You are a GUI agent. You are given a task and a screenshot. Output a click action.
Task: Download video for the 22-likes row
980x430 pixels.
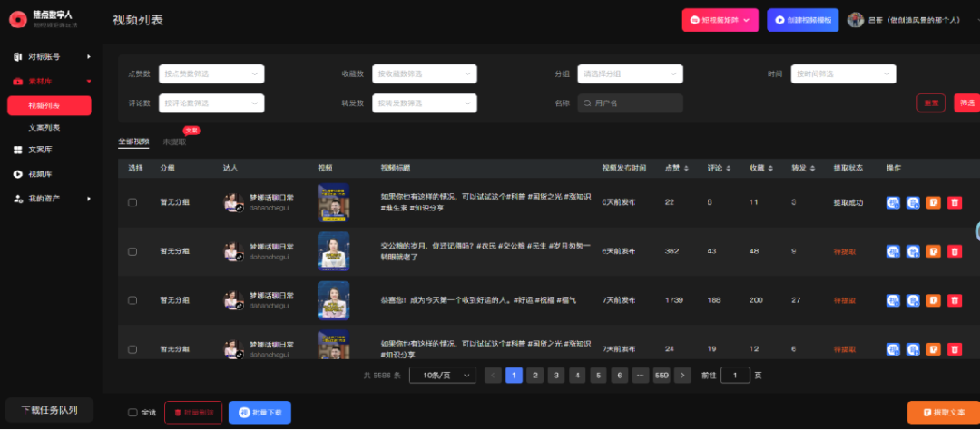(x=893, y=202)
